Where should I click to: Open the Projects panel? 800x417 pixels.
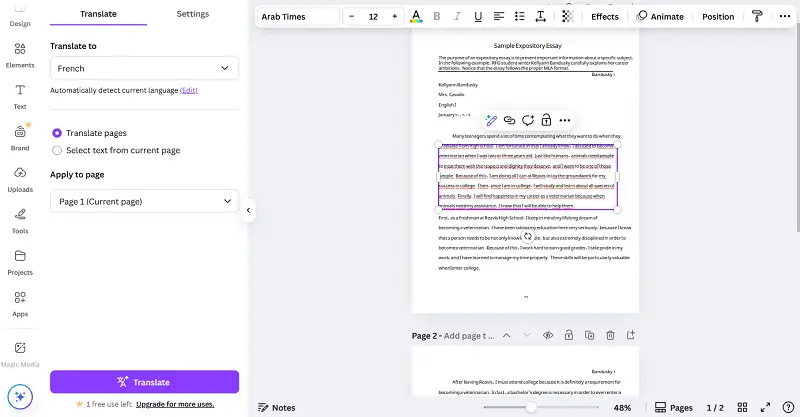pos(20,262)
